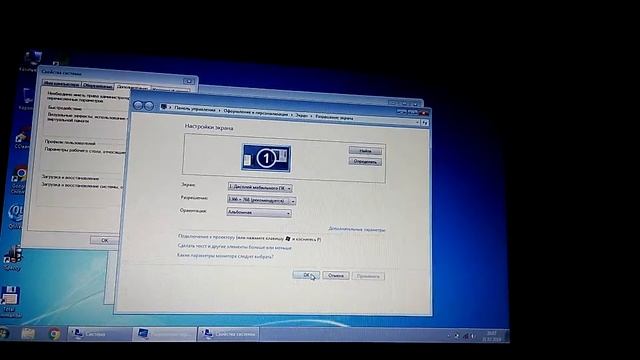Open Сделать текст и другие элементы больше link
This screenshot has width=640, height=360.
(x=234, y=247)
